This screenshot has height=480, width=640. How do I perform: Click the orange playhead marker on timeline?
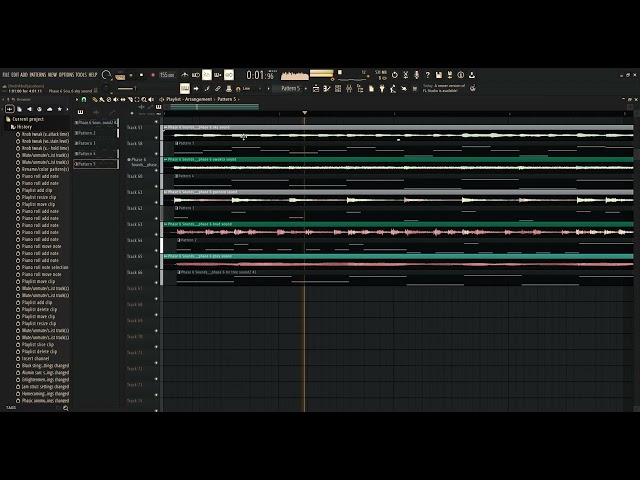coord(304,113)
